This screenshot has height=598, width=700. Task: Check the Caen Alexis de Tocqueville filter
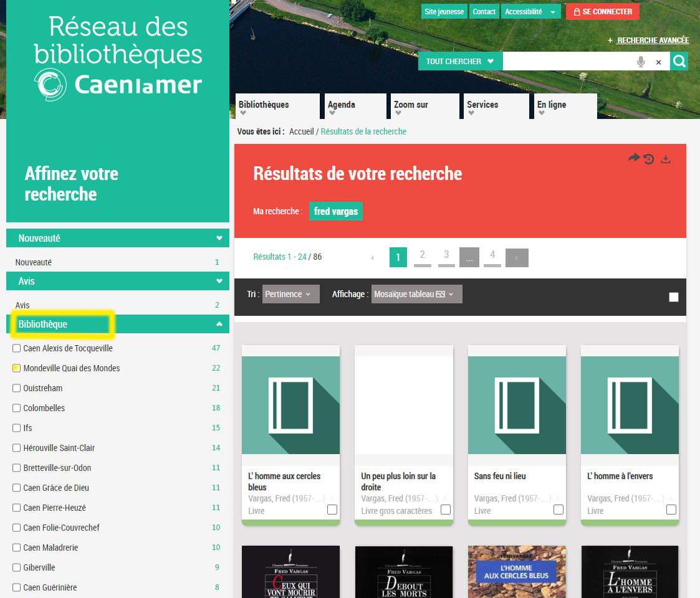pyautogui.click(x=17, y=348)
